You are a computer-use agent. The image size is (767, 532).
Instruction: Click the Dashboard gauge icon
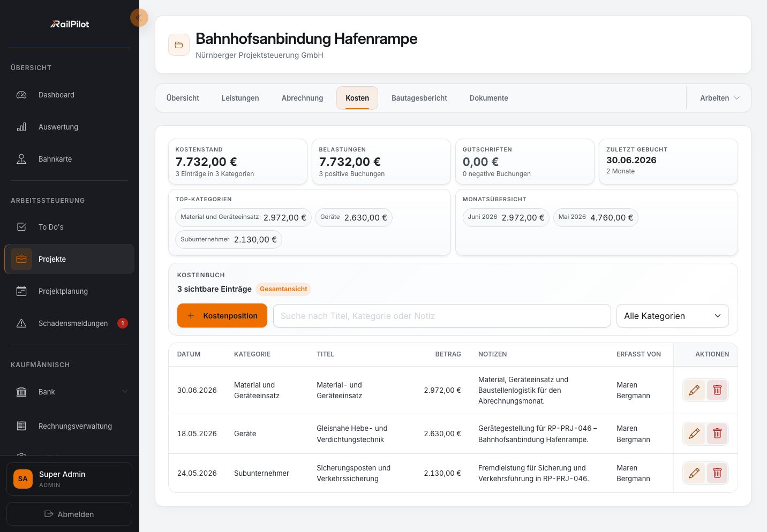[21, 95]
